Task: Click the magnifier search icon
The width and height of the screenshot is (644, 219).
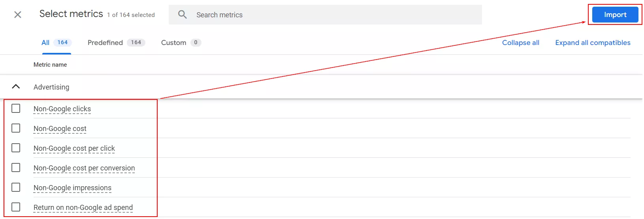Action: (182, 15)
